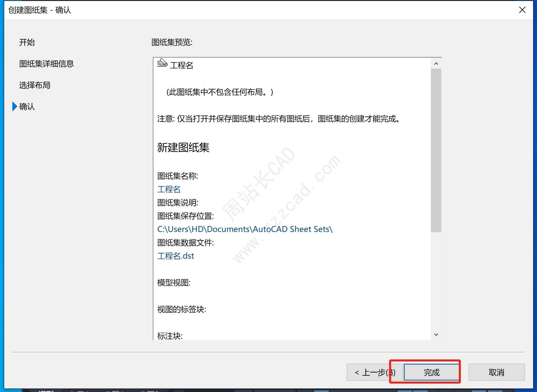Click the 此图纸集中不包含任何布局 message
This screenshot has width=537, height=392.
[x=220, y=92]
